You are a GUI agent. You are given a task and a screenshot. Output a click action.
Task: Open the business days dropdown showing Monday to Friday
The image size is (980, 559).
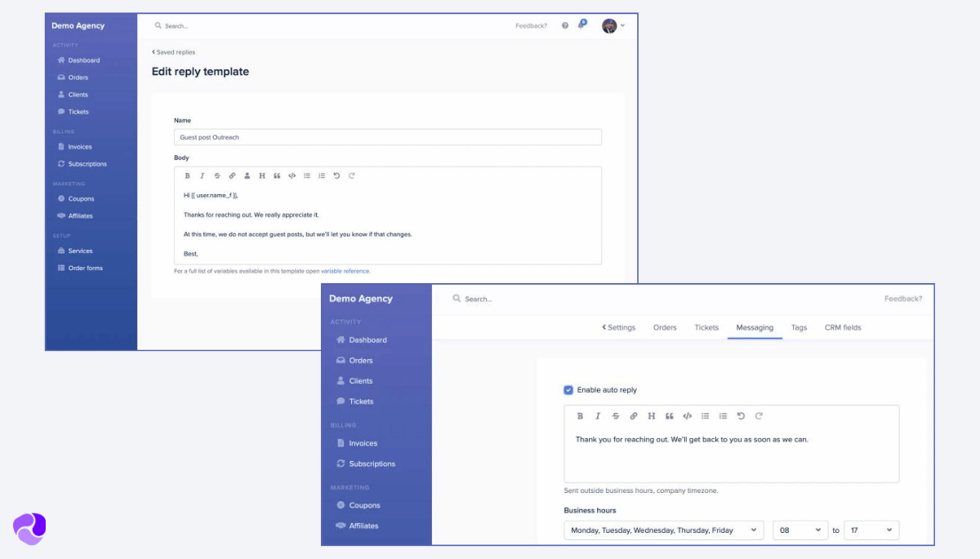coord(664,530)
